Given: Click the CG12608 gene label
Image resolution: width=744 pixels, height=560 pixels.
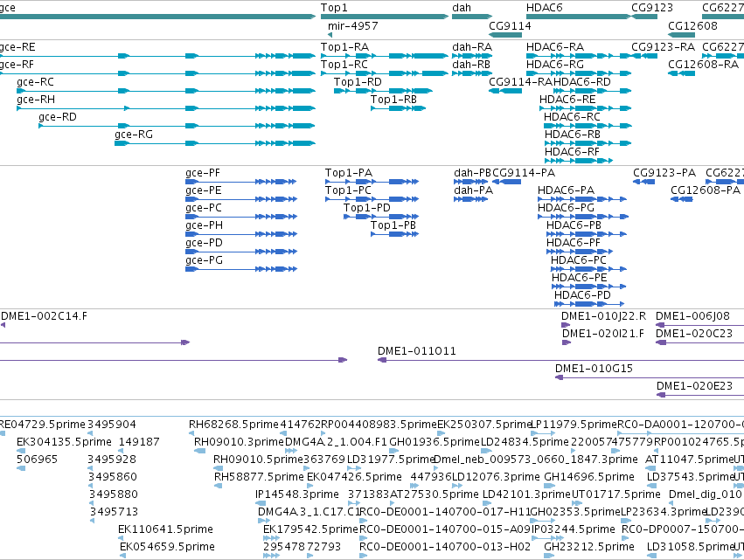Looking at the screenshot, I should click(x=692, y=25).
